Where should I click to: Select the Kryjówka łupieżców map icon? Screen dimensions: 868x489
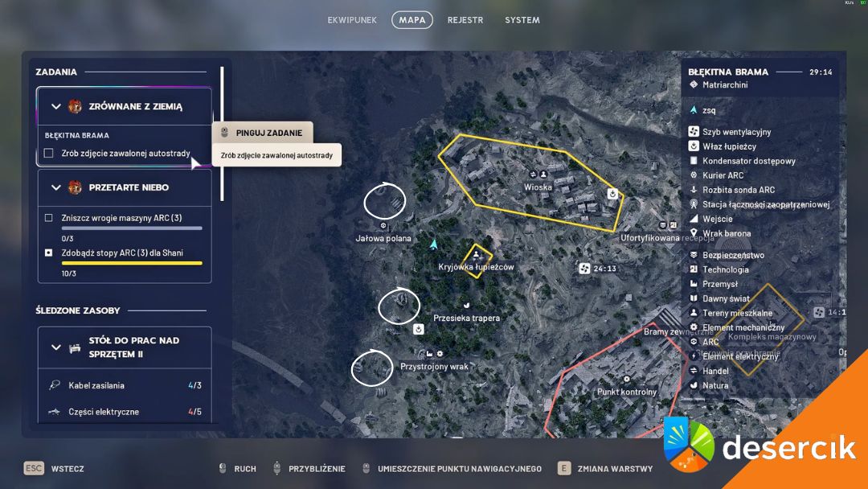click(476, 253)
